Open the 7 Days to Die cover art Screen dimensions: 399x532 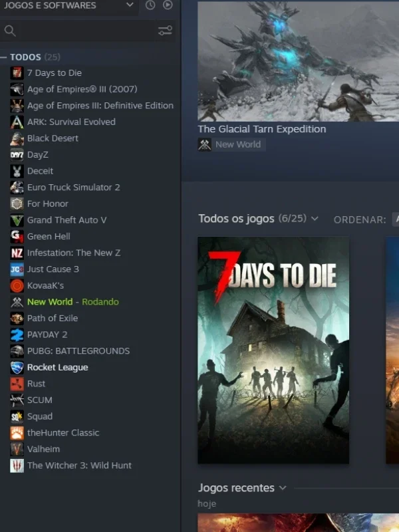tap(273, 350)
